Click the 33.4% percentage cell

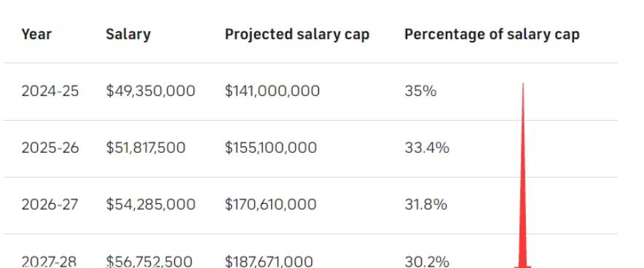coord(427,148)
